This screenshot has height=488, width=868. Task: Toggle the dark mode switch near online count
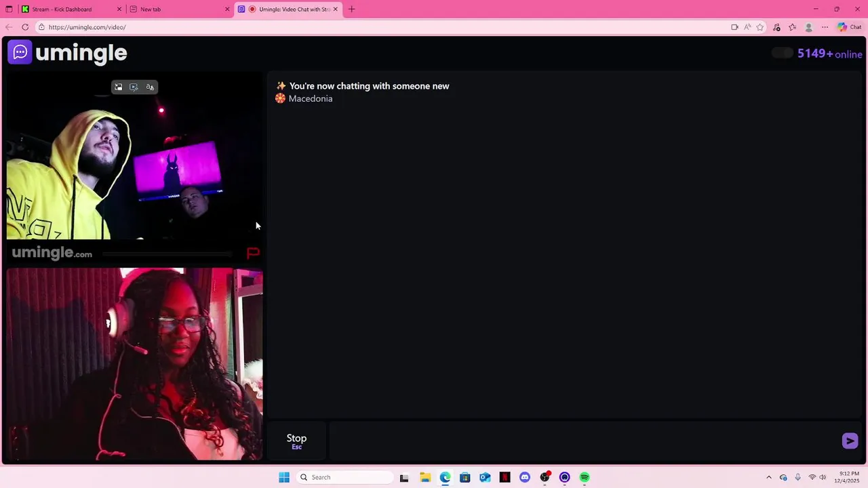coord(782,53)
